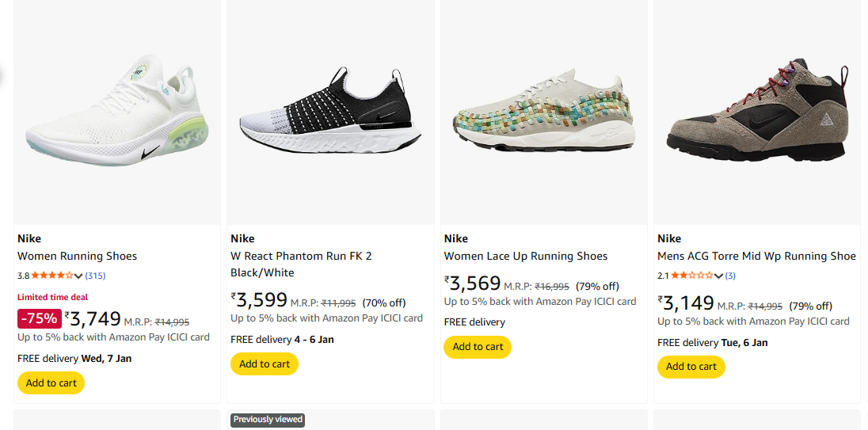The height and width of the screenshot is (430, 868).
Task: Open the 3 reviews link for ACG Torre
Action: pyautogui.click(x=730, y=276)
